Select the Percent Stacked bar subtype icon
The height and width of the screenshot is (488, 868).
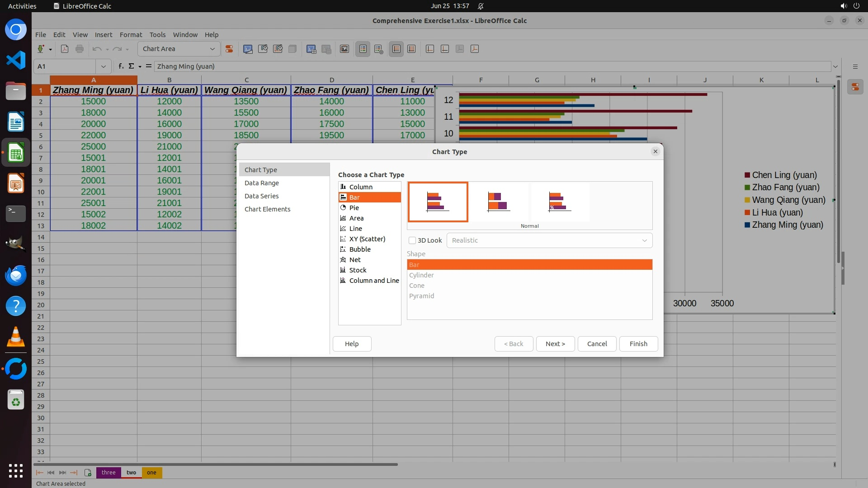(560, 202)
